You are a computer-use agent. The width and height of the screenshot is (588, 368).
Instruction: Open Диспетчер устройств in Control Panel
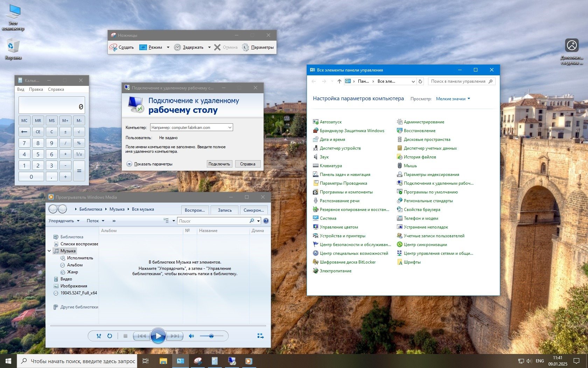pos(340,148)
